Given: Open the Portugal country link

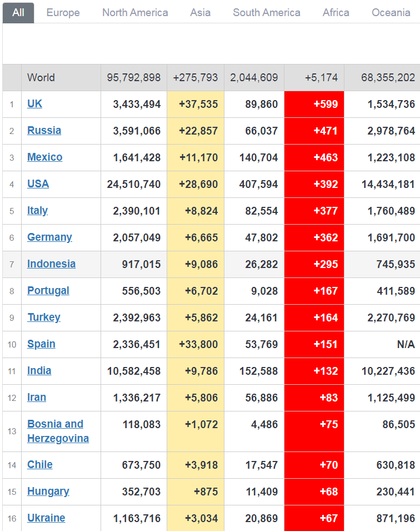Looking at the screenshot, I should click(48, 291).
